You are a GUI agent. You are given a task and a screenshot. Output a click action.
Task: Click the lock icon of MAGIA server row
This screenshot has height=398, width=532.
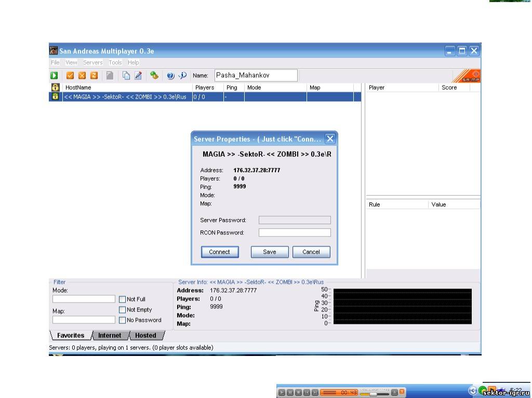[x=55, y=97]
